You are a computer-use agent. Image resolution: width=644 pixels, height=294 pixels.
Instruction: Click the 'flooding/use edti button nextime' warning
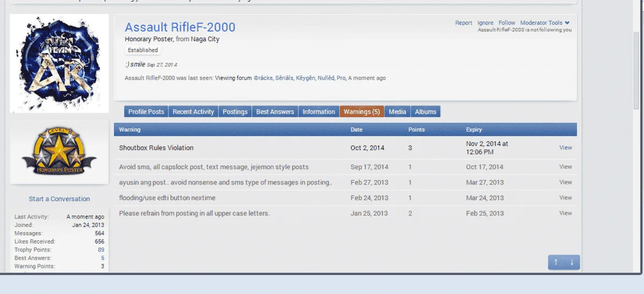167,198
